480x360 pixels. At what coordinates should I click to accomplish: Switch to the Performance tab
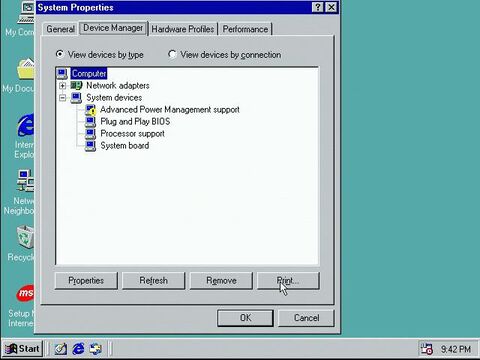[245, 29]
